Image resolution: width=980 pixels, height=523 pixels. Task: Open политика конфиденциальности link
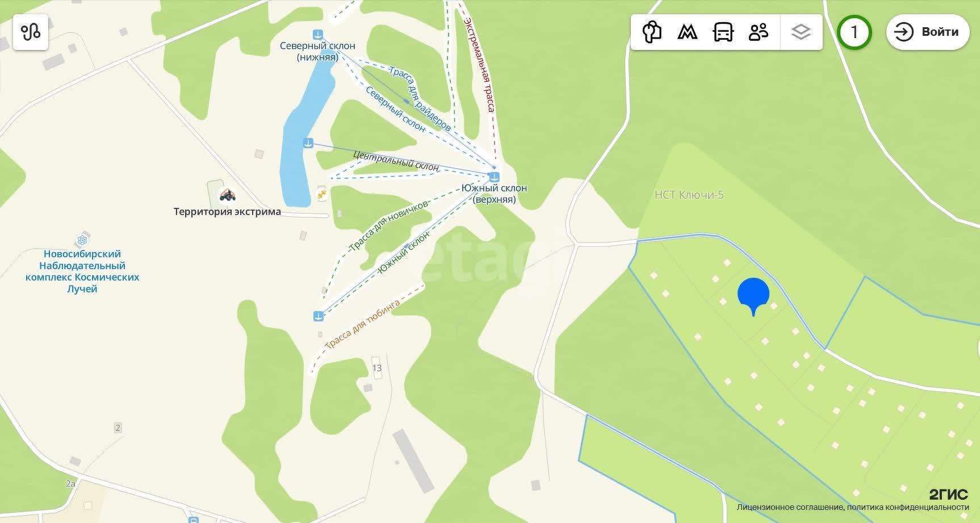coord(908,507)
